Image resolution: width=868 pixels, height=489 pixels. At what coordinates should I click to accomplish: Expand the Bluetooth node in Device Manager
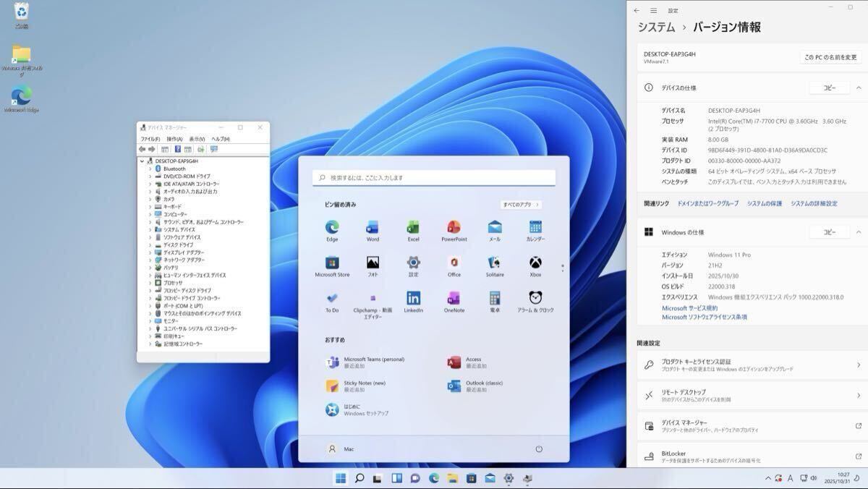[x=150, y=169]
